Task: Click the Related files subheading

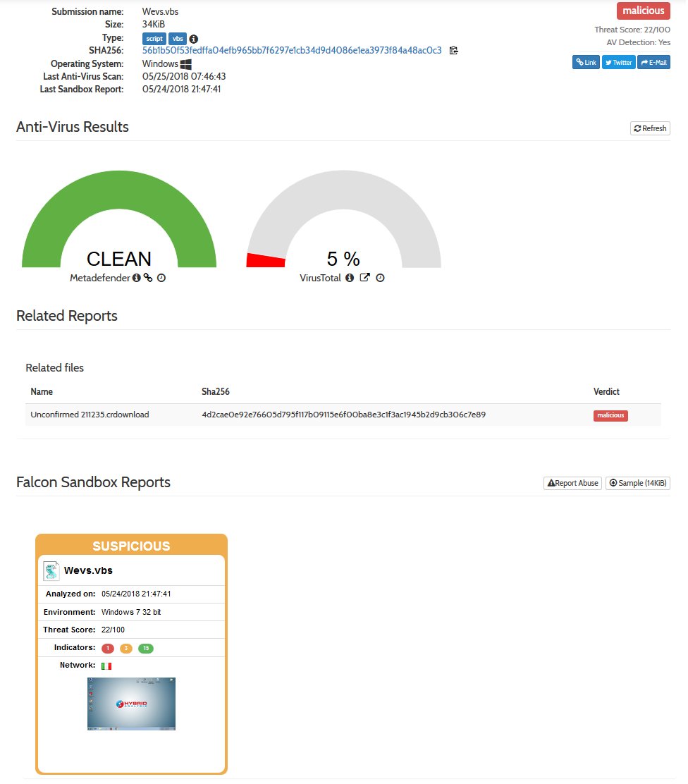Action: 54,368
